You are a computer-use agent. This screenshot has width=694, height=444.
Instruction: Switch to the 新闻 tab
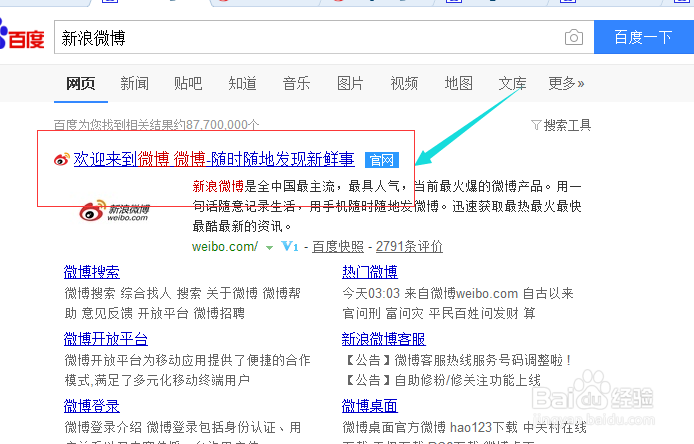click(x=135, y=83)
